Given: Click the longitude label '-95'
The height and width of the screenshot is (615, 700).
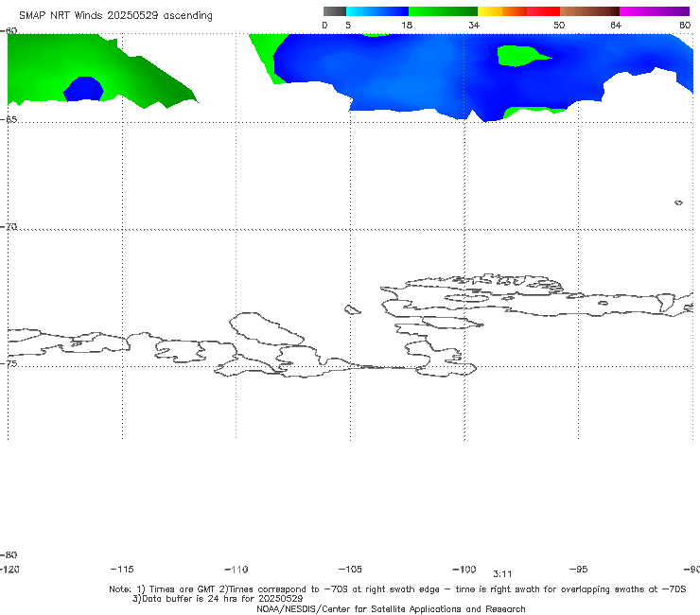Looking at the screenshot, I should [579, 569].
